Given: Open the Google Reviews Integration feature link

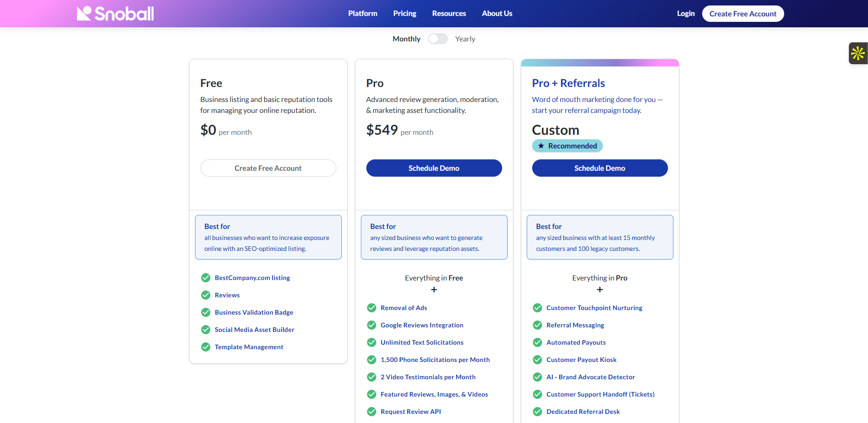Looking at the screenshot, I should point(422,325).
